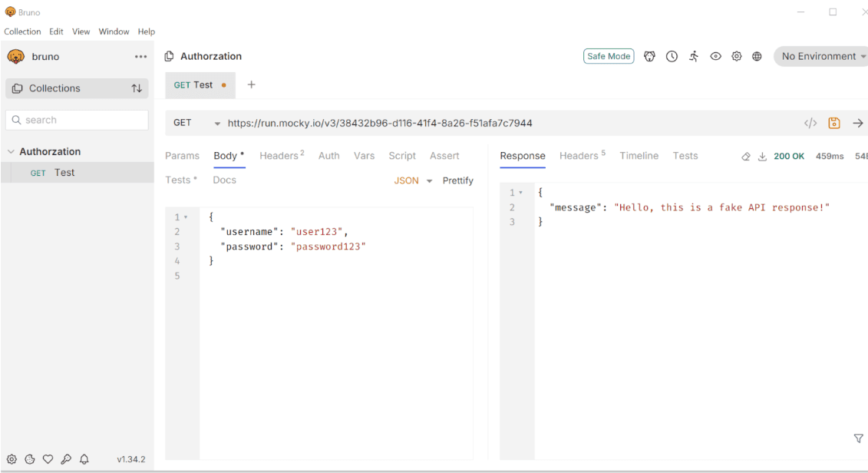Image resolution: width=868 pixels, height=473 pixels.
Task: Open the three-dots menu beside bruno
Action: click(x=140, y=57)
